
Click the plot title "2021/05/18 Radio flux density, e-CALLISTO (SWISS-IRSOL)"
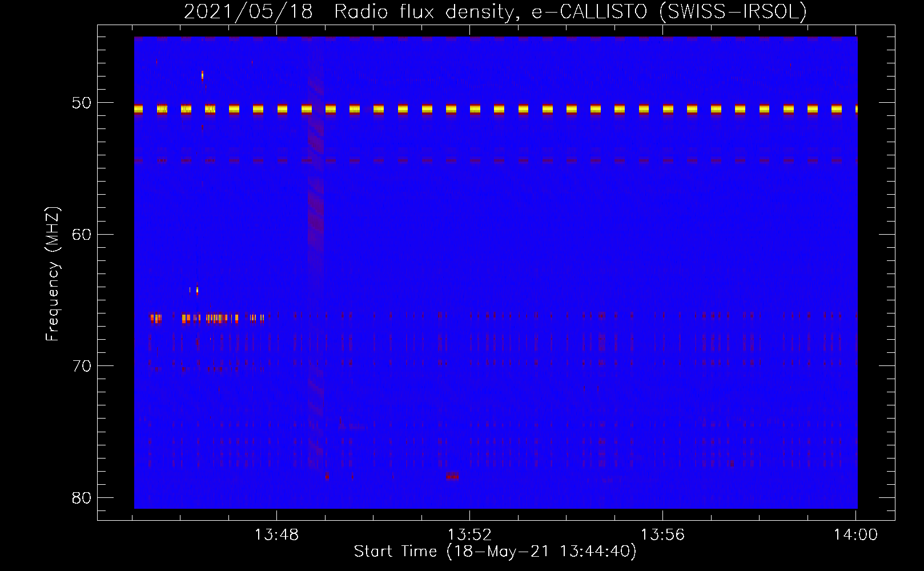495,11
